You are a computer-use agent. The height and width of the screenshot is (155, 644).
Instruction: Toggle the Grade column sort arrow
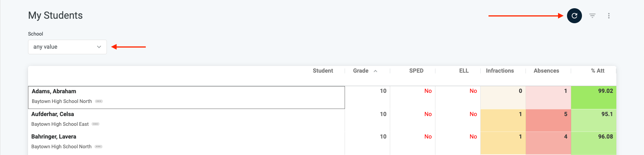(375, 71)
